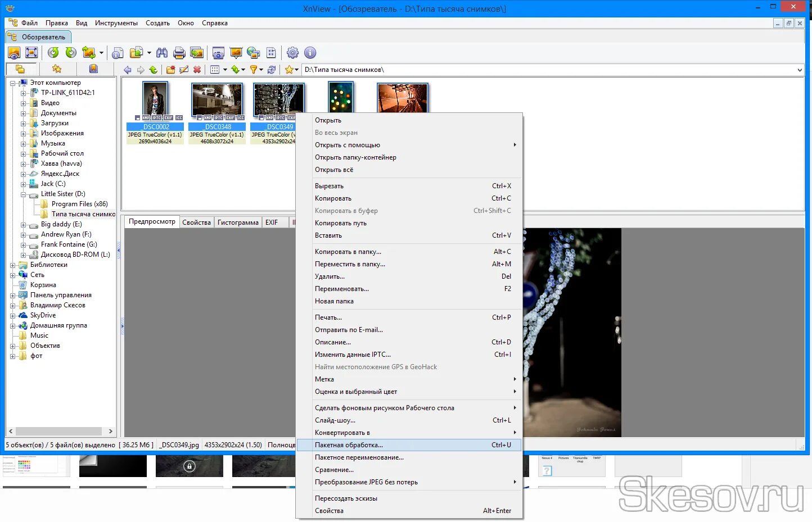Screen dimensions: 812x522
Task: Expand the Библиотеки tree node
Action: 13,265
